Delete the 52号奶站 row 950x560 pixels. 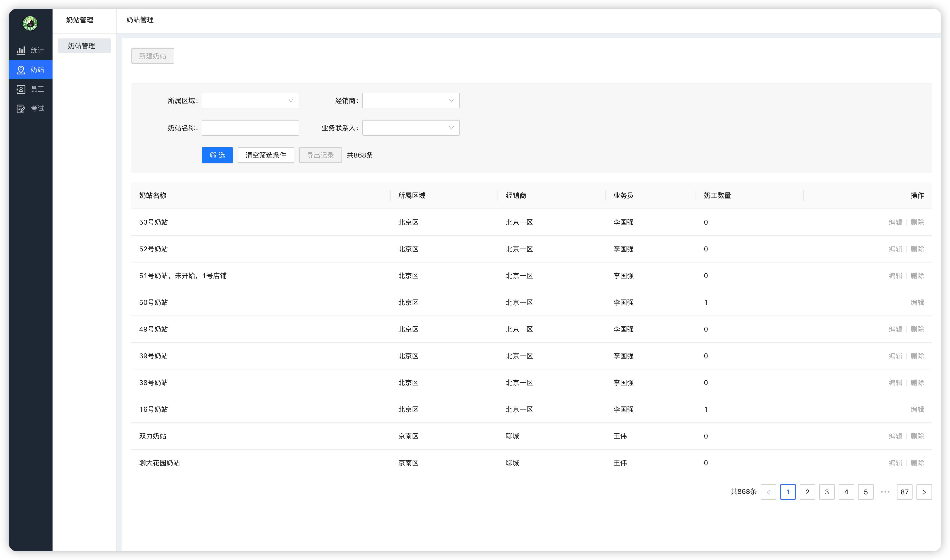[917, 249]
